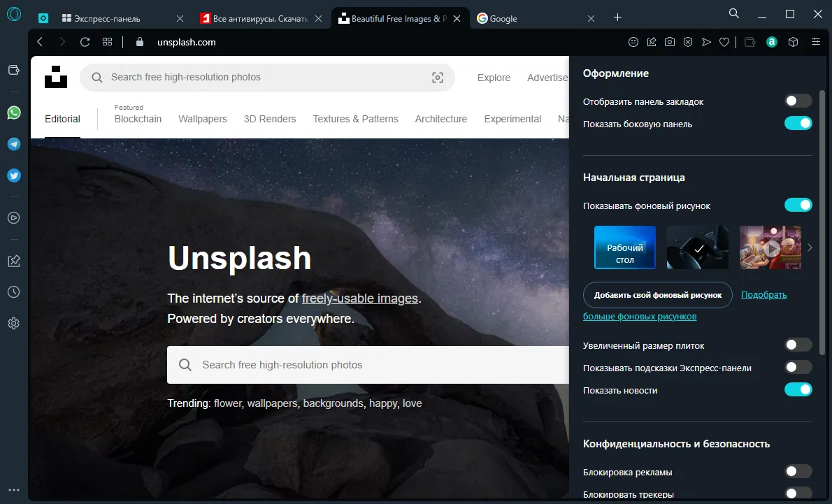Toggle 'Показывать фоновый рисунок' switch
The height and width of the screenshot is (504, 832).
tap(798, 205)
